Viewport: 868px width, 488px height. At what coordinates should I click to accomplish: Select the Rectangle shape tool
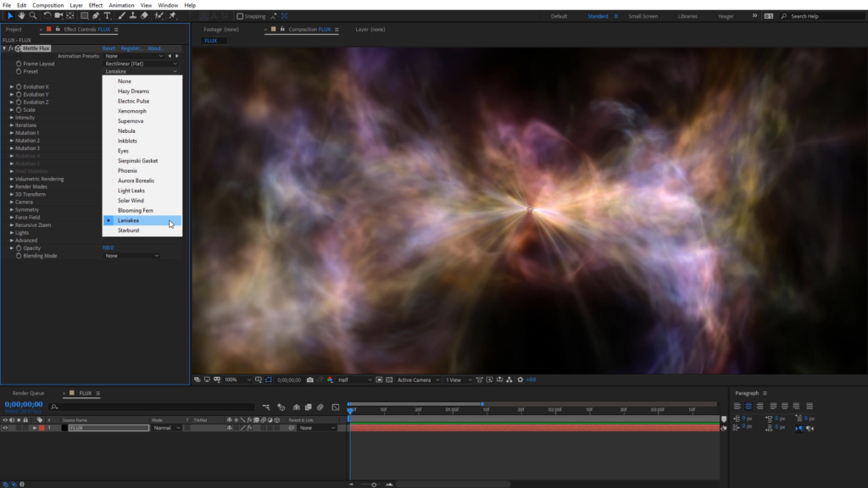click(83, 15)
